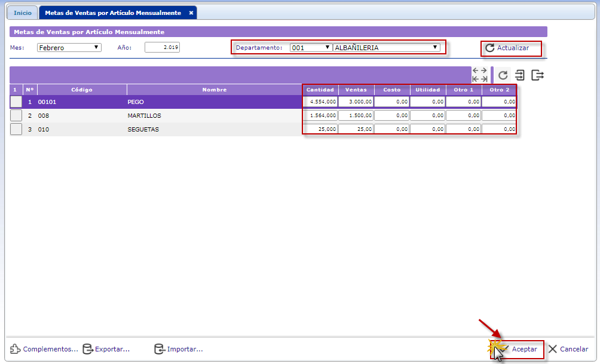Jump to last record arrow icon
600x364 pixels.
pyautogui.click(x=483, y=79)
